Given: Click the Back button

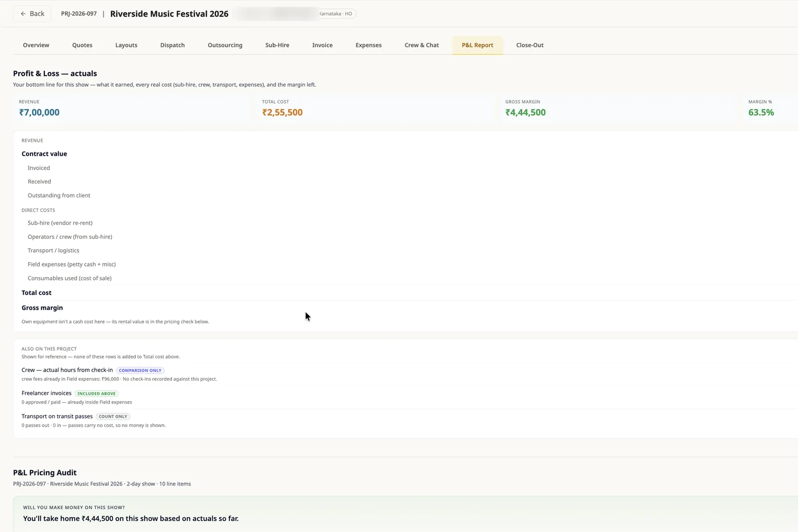Looking at the screenshot, I should click(x=32, y=14).
